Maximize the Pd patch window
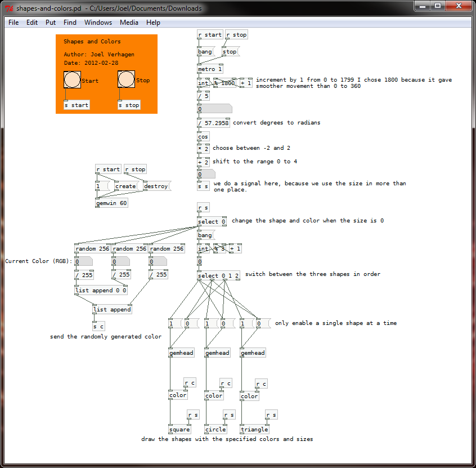The image size is (476, 468). pyautogui.click(x=437, y=6)
